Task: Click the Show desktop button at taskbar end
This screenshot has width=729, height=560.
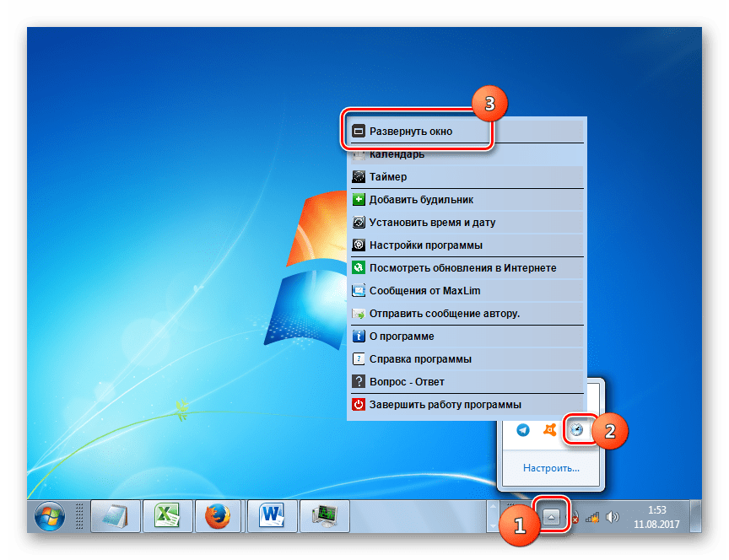Action: [x=695, y=516]
